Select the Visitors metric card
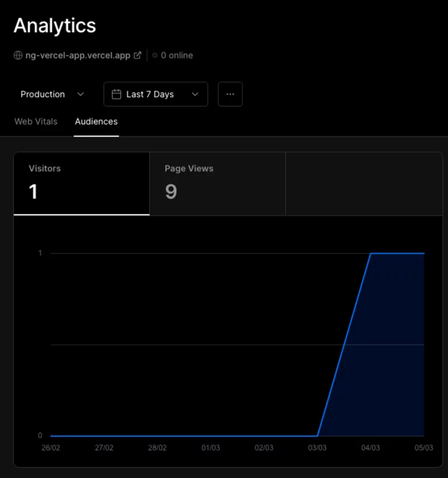 click(82, 184)
